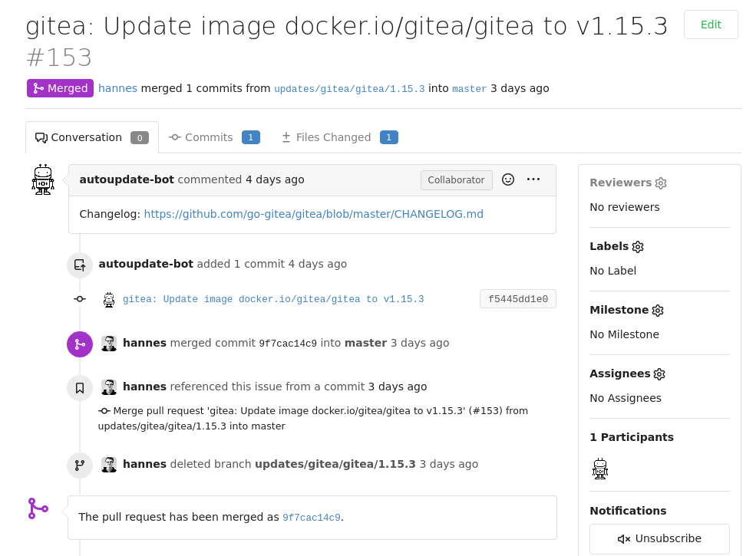Open the Labels gear settings
The width and height of the screenshot is (756, 556).
click(x=638, y=247)
